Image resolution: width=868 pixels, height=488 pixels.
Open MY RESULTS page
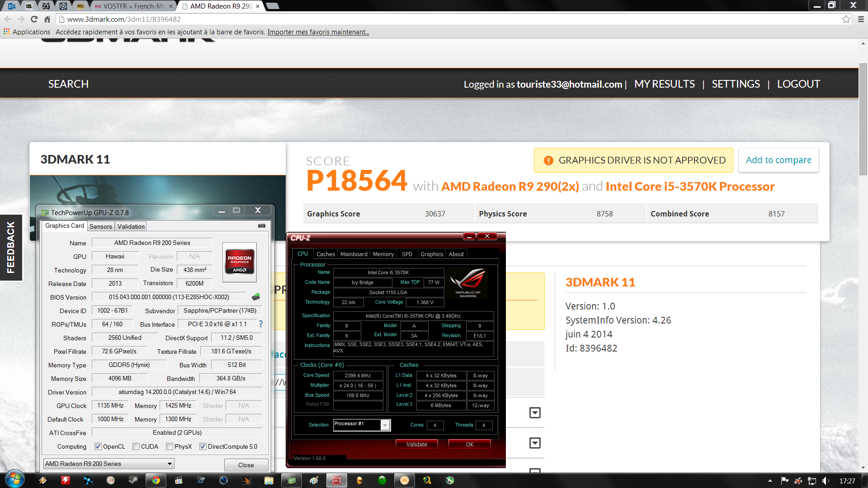665,84
